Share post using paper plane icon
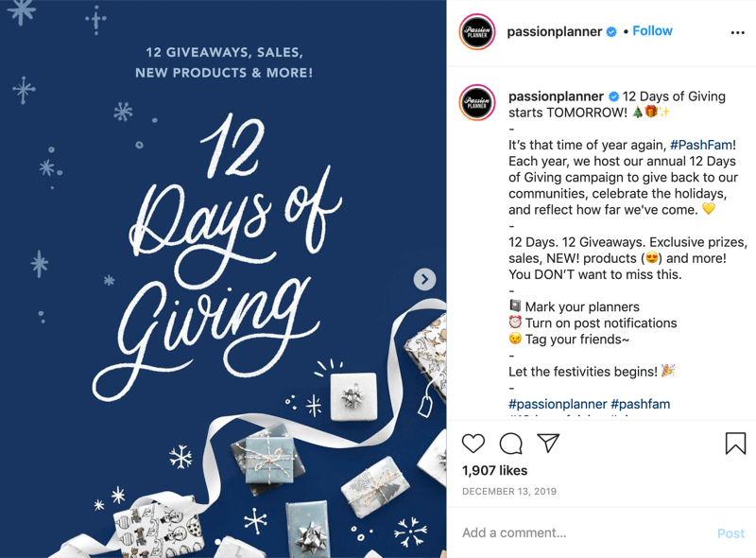The image size is (756, 558). tap(548, 444)
